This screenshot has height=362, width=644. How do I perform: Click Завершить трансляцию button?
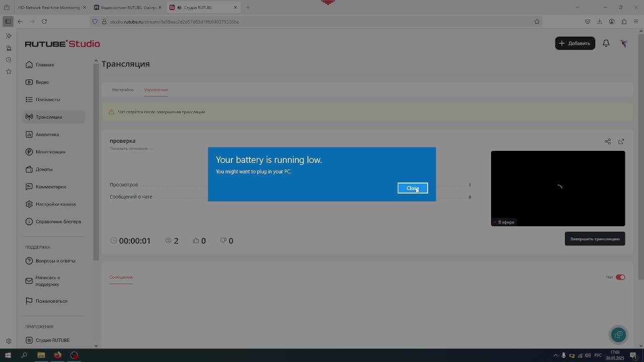pyautogui.click(x=595, y=239)
